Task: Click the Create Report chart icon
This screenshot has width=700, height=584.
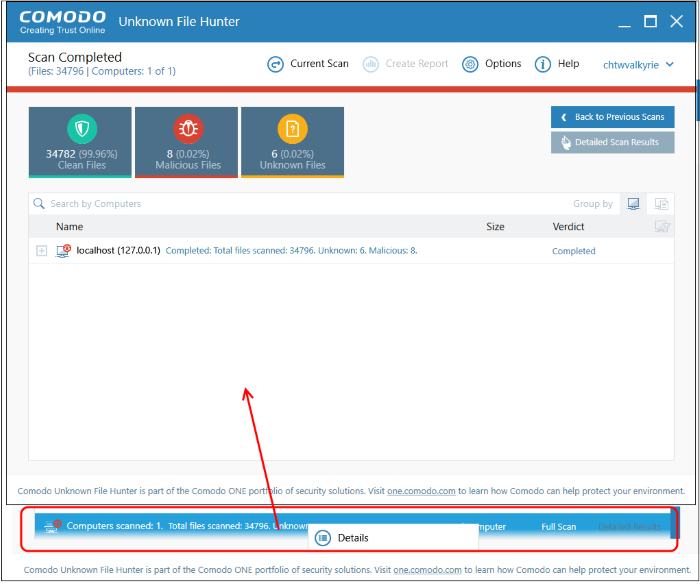Action: pyautogui.click(x=371, y=64)
